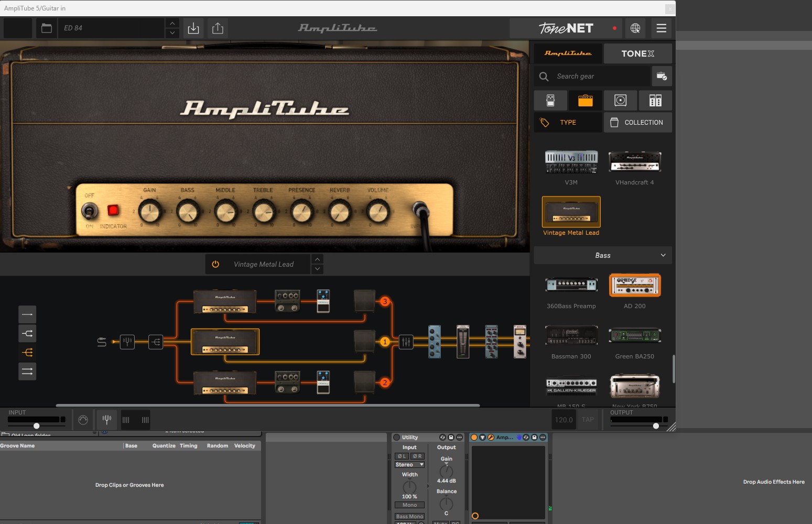Choose the Gallien-Krueger MB 150 S amp
The image size is (812, 524).
(x=571, y=387)
